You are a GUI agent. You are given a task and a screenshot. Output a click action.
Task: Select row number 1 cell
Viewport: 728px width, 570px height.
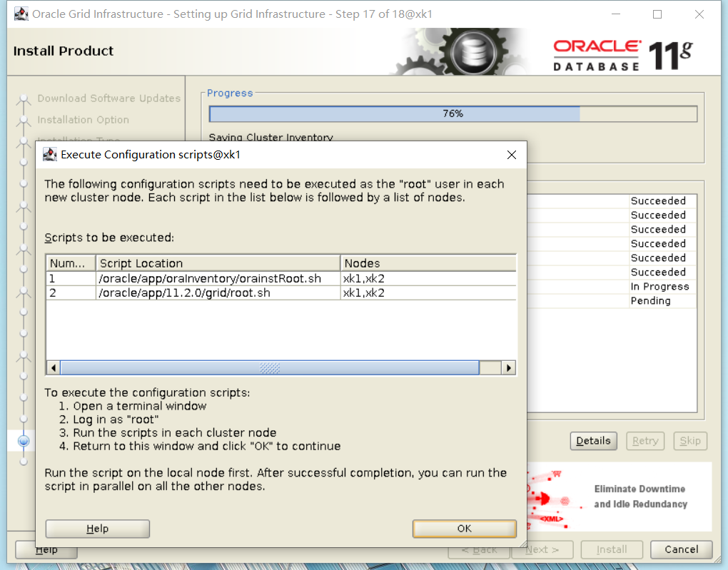(71, 278)
